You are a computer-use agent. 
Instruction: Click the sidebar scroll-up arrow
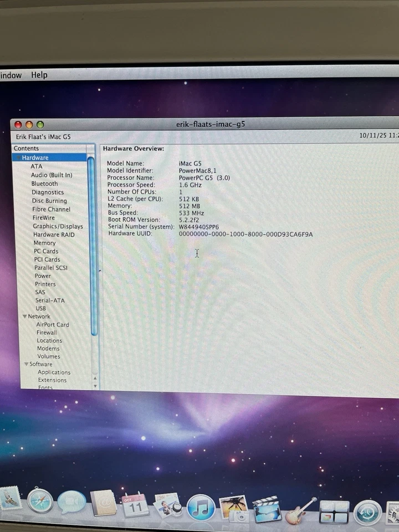click(95, 378)
